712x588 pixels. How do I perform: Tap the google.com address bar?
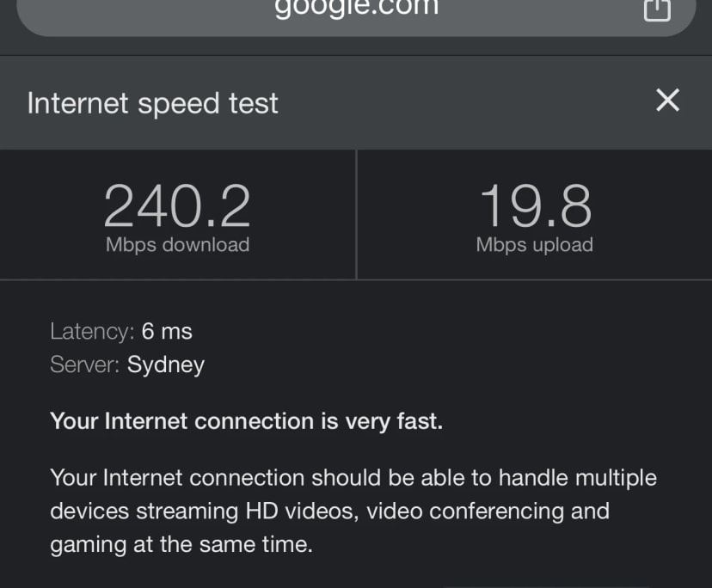point(356,9)
